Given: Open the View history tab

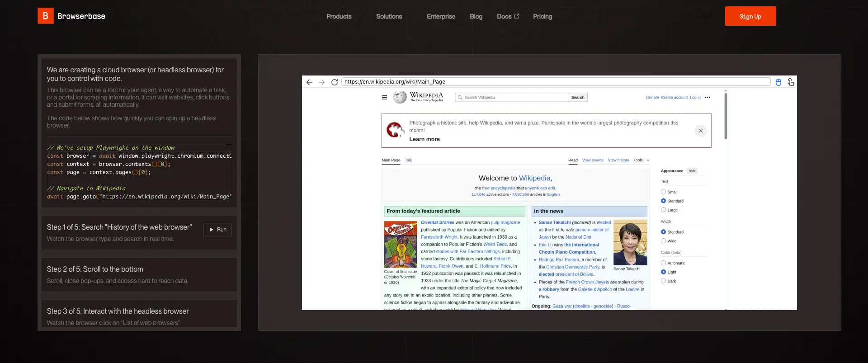Looking at the screenshot, I should click(x=618, y=160).
